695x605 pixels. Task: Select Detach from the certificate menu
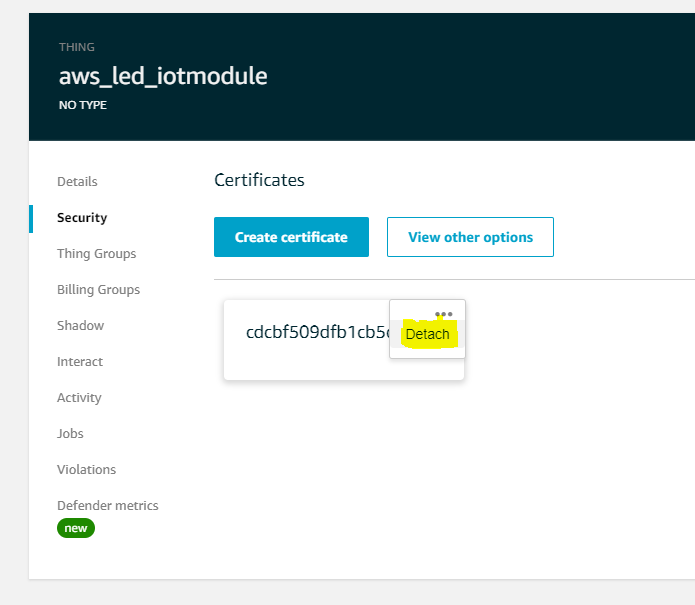coord(428,334)
